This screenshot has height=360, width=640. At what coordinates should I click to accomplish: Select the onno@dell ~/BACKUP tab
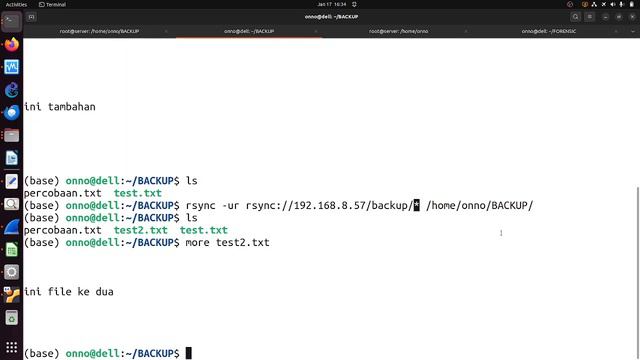(x=249, y=31)
